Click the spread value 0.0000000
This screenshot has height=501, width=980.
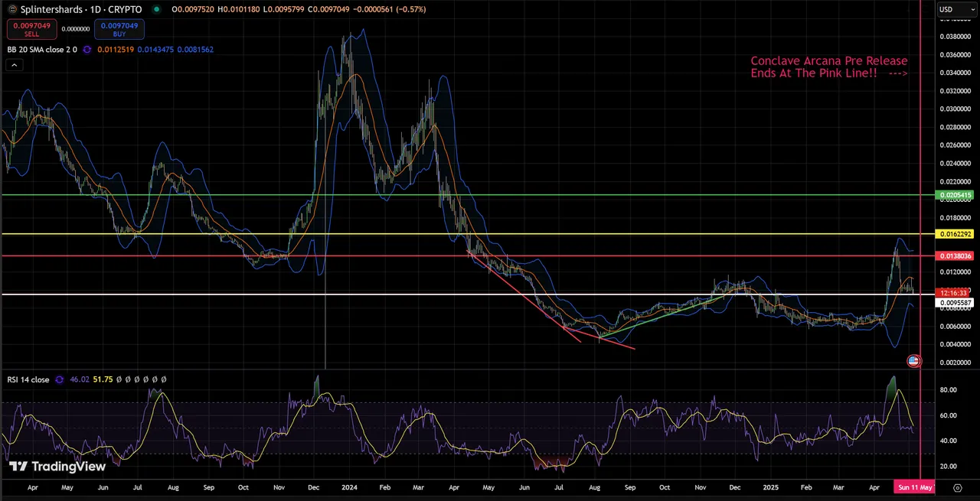75,29
